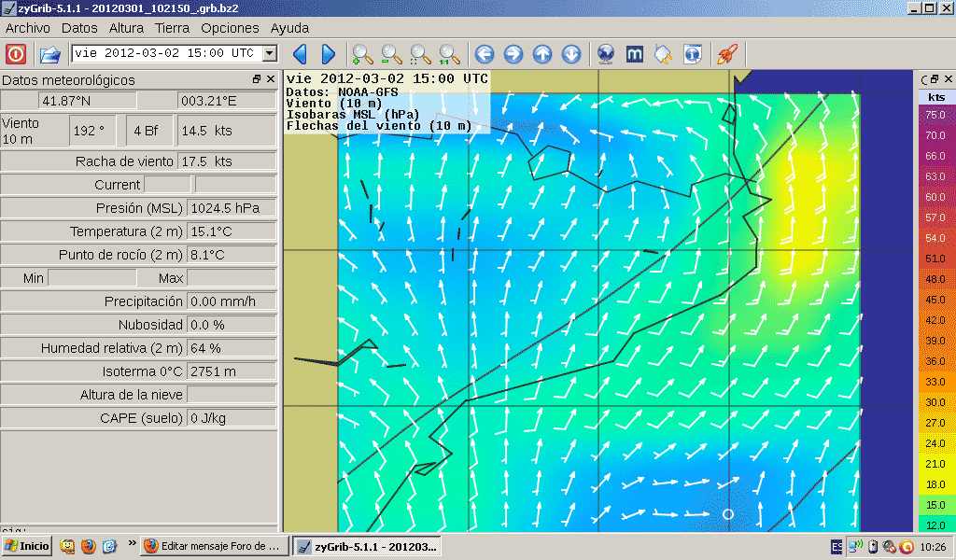956x560 pixels.
Task: Pan the map up
Action: [542, 54]
